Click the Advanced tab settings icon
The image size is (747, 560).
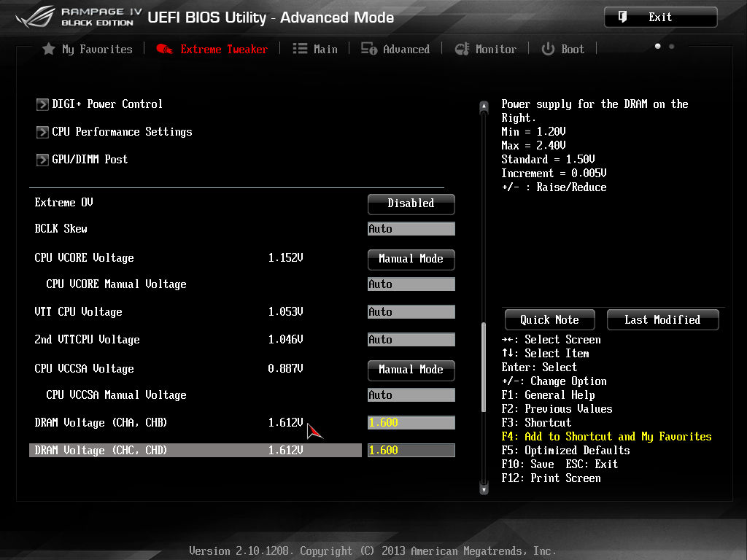click(368, 49)
